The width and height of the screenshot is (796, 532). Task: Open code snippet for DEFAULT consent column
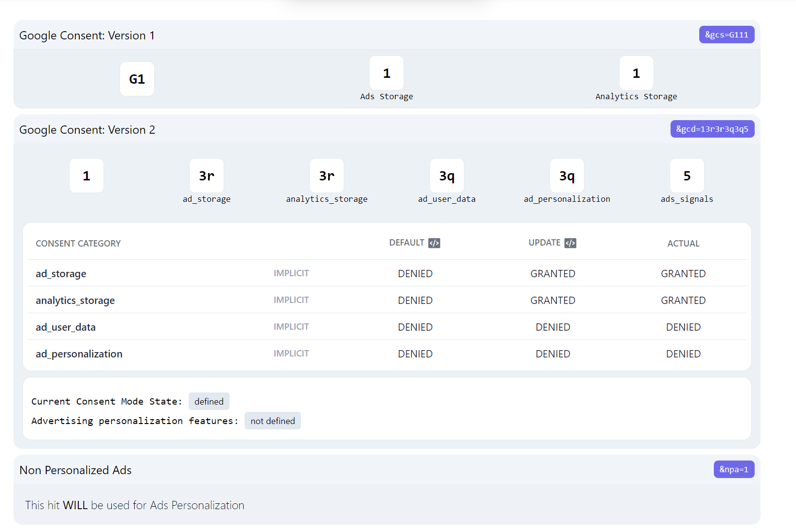coord(435,243)
